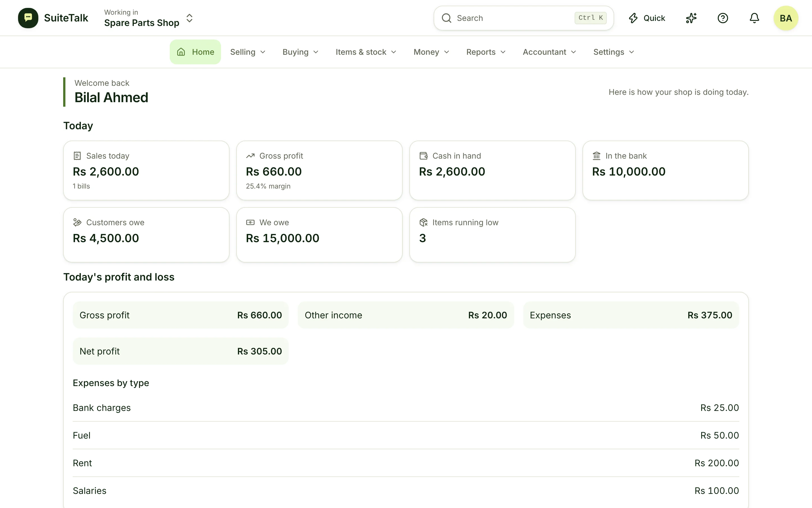The height and width of the screenshot is (508, 812).
Task: Click the 25.4% margin text
Action: click(x=268, y=186)
